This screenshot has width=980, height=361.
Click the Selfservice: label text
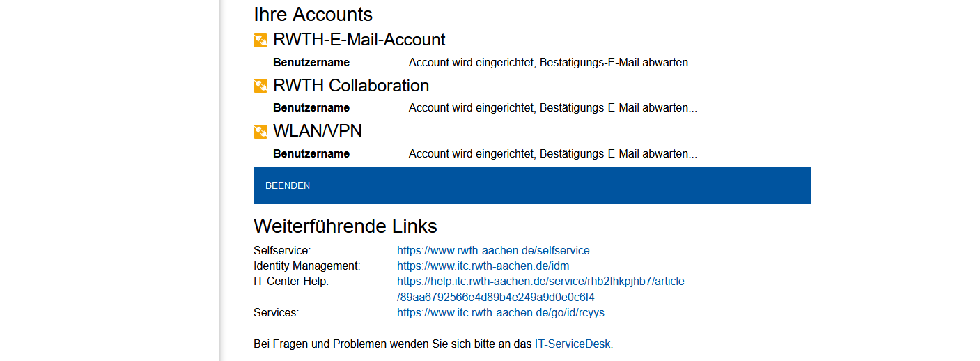pos(282,250)
